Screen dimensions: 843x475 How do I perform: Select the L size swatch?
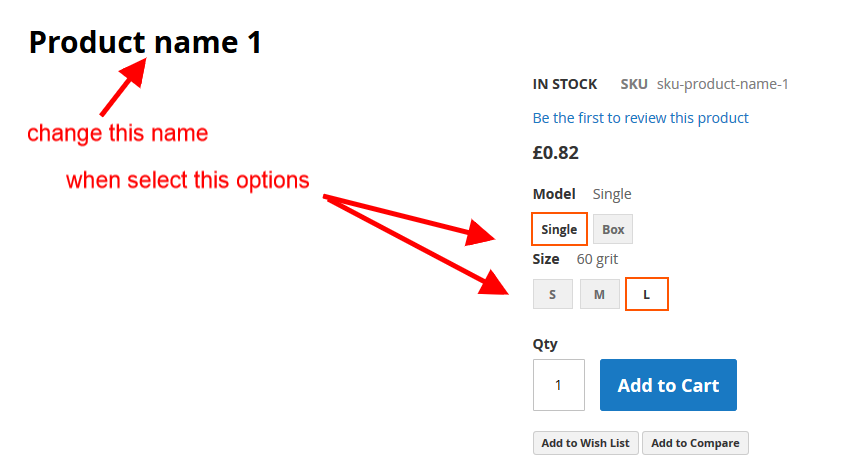click(646, 294)
